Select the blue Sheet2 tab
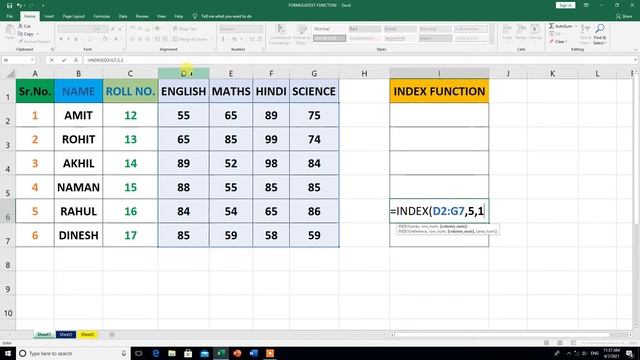This screenshot has width=640, height=360. click(66, 335)
